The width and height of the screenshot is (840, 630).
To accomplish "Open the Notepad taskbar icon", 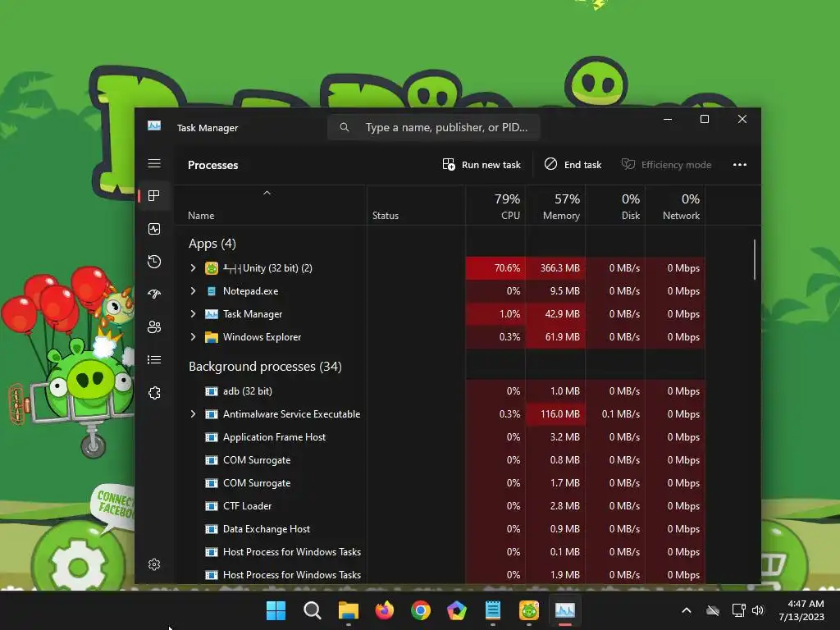I will coord(493,610).
